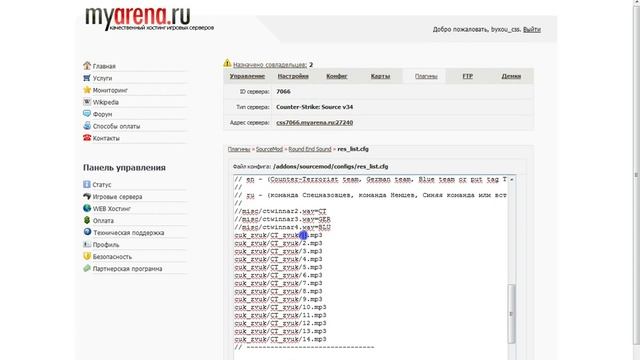
Task: Click the line cuk_zvuk/CT_zvuk/5.mp3
Action: pyautogui.click(x=278, y=267)
